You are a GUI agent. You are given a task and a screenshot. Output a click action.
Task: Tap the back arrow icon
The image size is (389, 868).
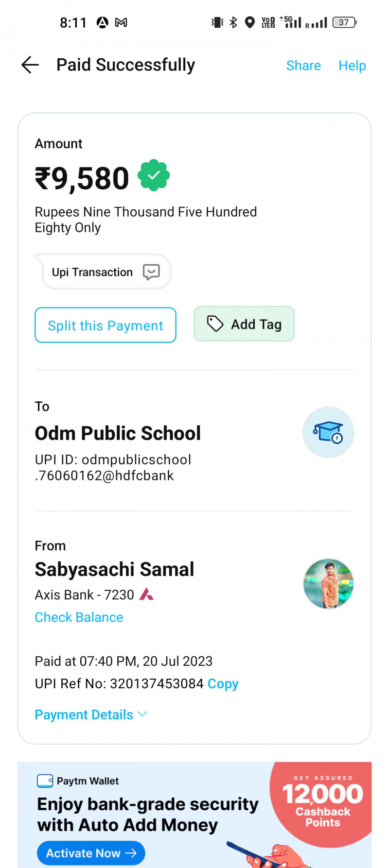point(30,65)
